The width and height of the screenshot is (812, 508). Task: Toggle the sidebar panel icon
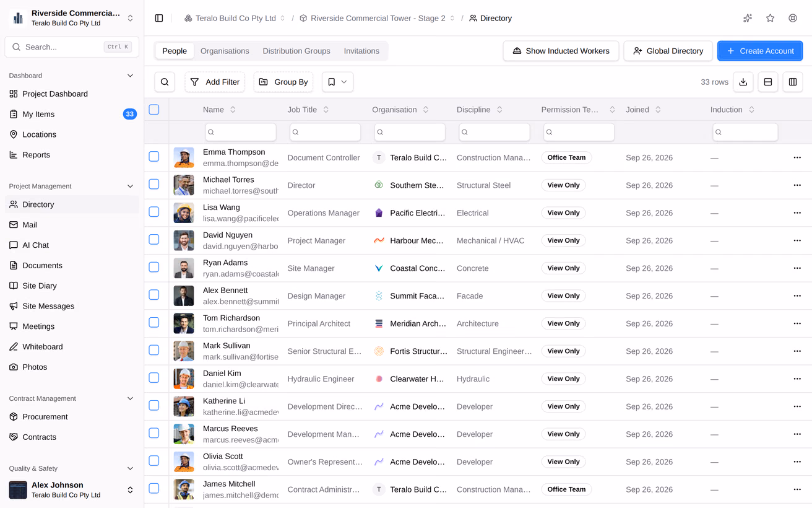[159, 19]
